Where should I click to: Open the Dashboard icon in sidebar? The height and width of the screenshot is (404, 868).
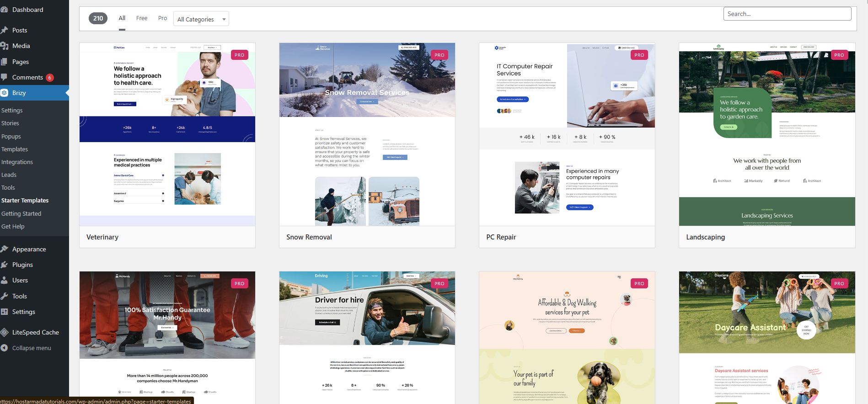tap(4, 10)
